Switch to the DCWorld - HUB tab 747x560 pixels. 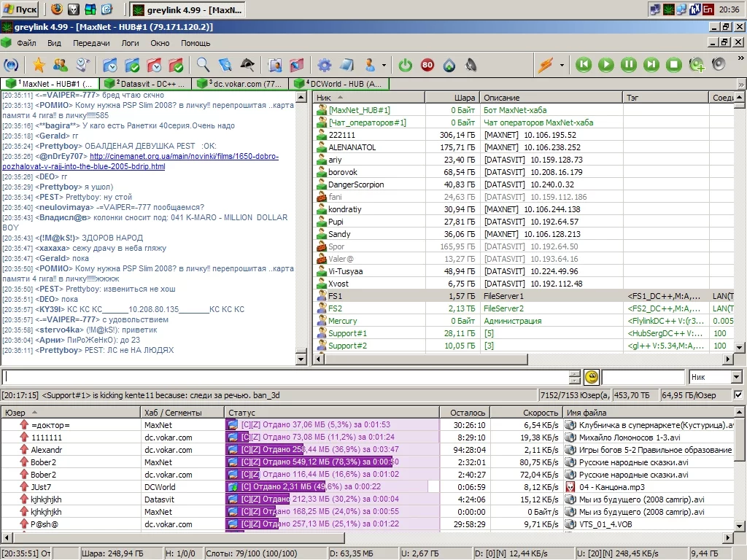[x=340, y=84]
